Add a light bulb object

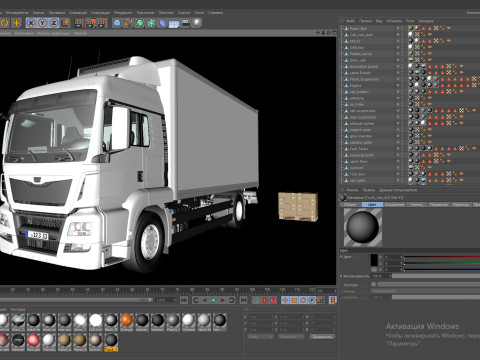(197, 23)
